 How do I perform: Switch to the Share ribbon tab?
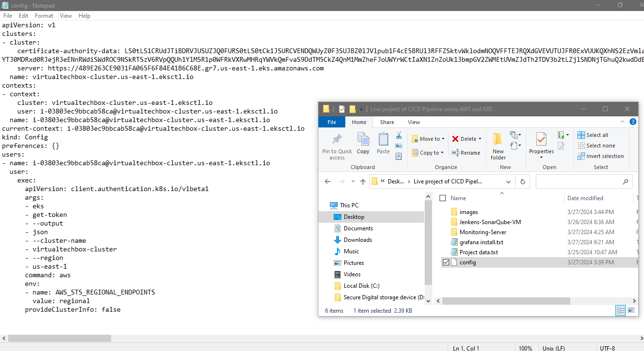(387, 122)
